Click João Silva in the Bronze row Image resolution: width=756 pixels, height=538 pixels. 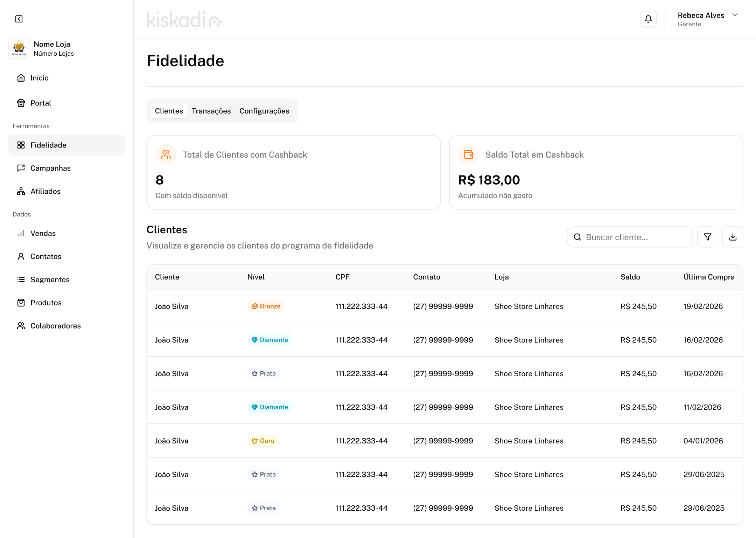(x=171, y=306)
